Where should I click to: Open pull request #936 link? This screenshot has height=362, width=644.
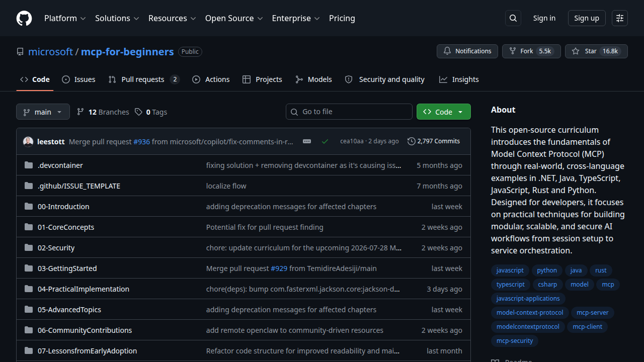pos(142,142)
